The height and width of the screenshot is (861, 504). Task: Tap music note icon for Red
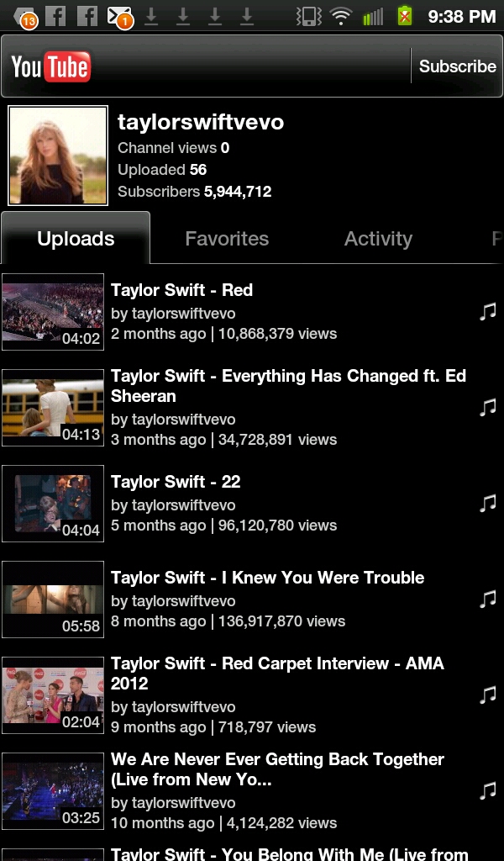tap(487, 311)
